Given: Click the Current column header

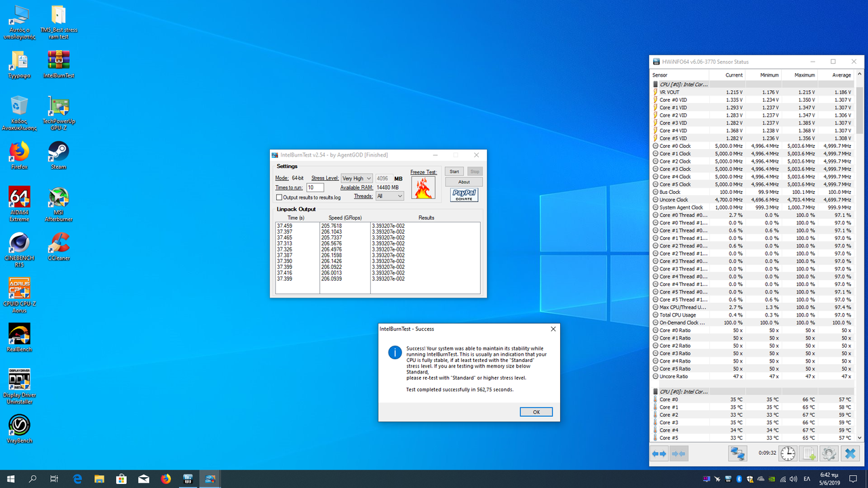Looking at the screenshot, I should pyautogui.click(x=728, y=75).
